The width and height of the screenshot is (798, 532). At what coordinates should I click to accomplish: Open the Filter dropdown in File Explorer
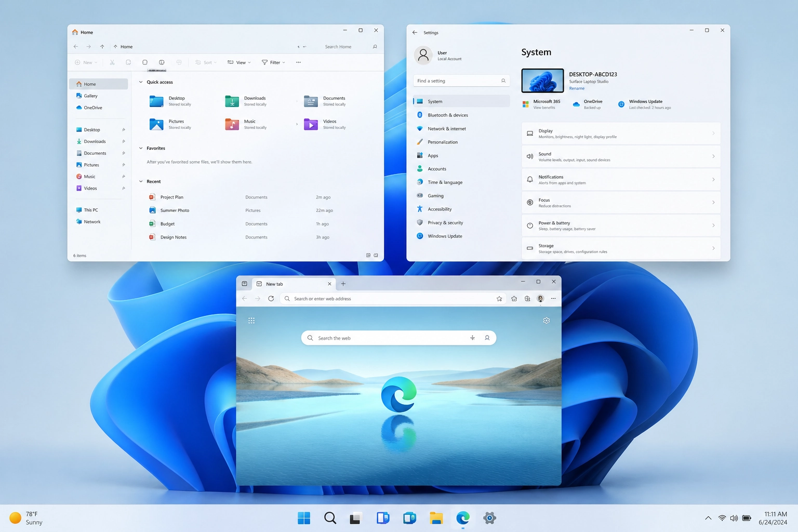(273, 62)
